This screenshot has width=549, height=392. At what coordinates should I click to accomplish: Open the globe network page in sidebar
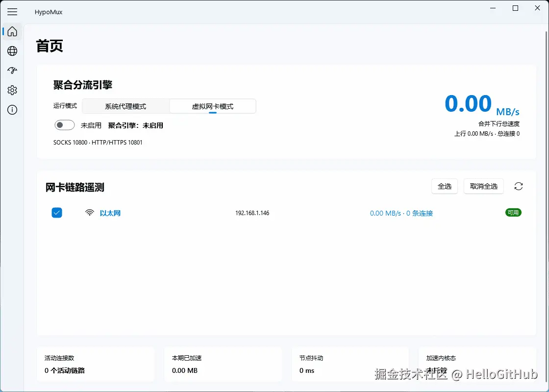point(12,51)
